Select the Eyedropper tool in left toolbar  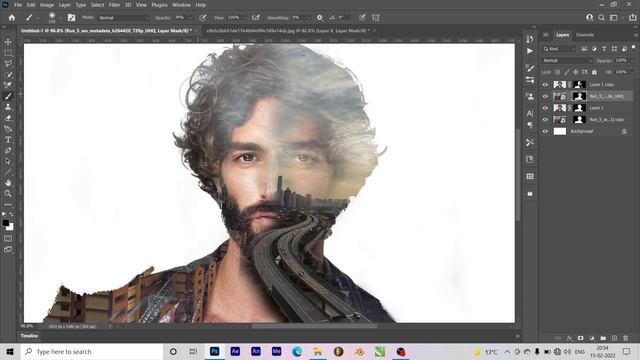tap(8, 85)
